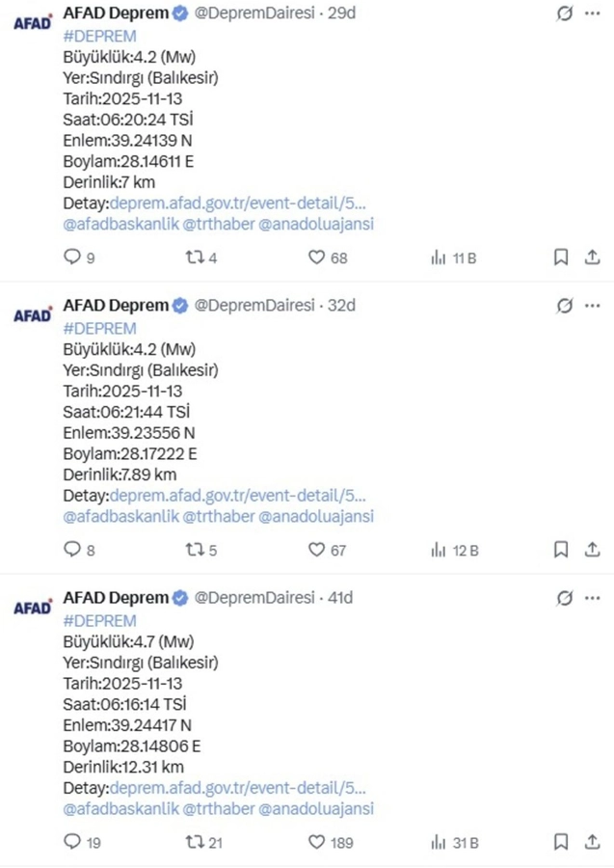Share the 06:16:14 earthquake tweet
The height and width of the screenshot is (868, 614).
tap(592, 842)
